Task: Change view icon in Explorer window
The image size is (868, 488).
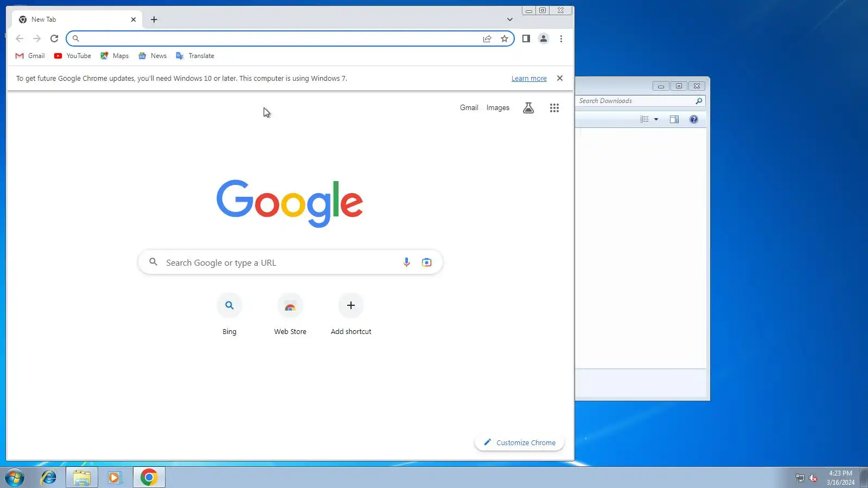Action: (644, 119)
